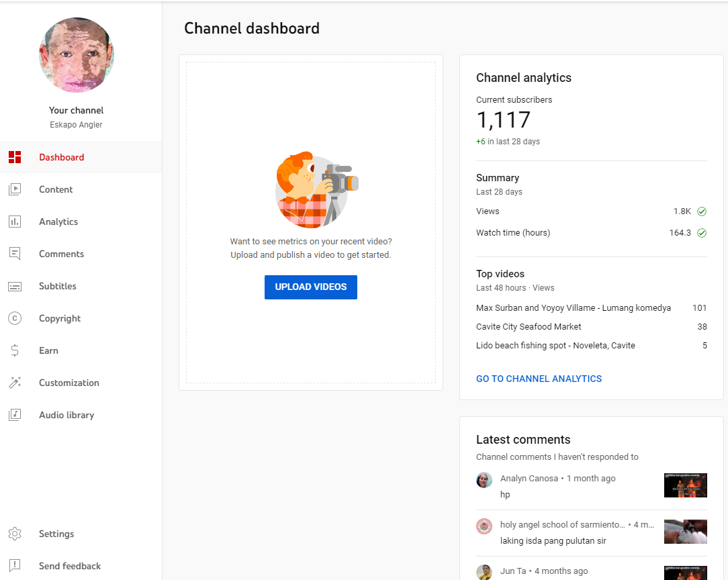The image size is (728, 580).
Task: Open the Analytics bar chart icon
Action: (x=15, y=222)
